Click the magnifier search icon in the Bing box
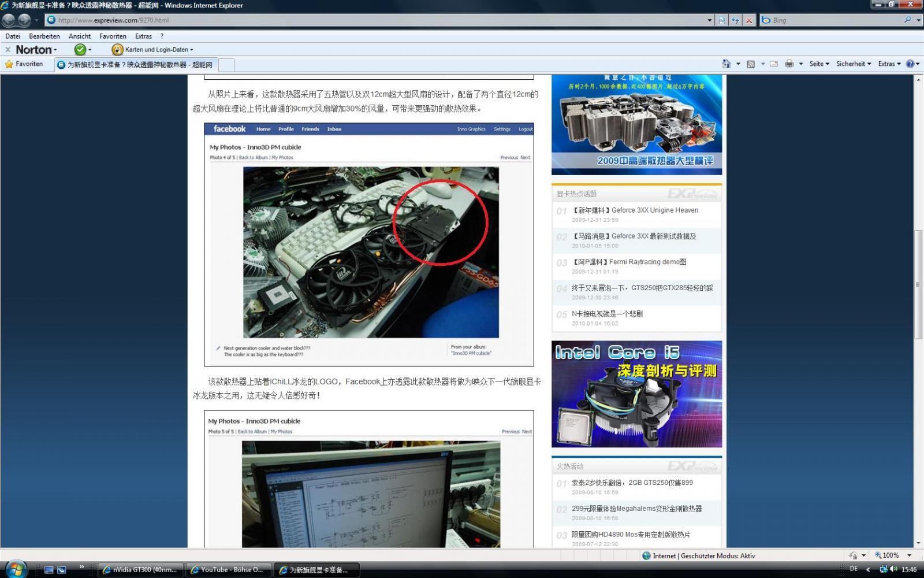924x578 pixels. (x=907, y=20)
